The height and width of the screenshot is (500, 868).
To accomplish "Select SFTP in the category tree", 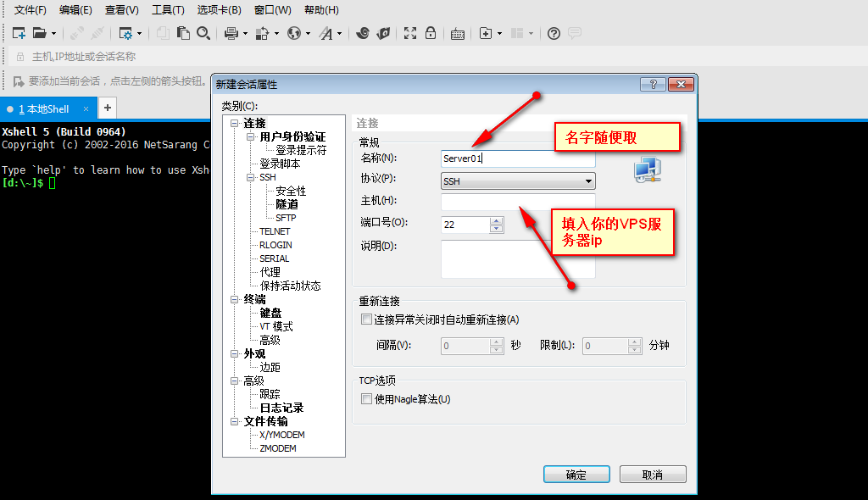I will click(x=286, y=218).
